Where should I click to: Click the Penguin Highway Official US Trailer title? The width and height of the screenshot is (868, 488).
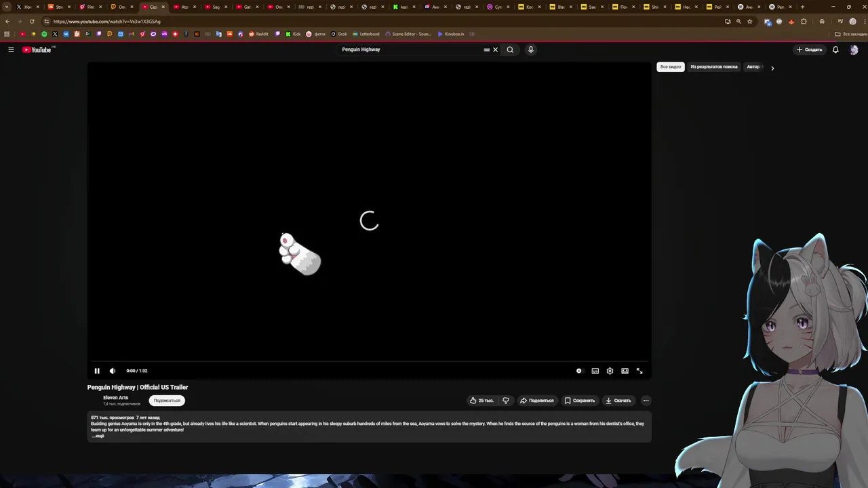(x=138, y=387)
